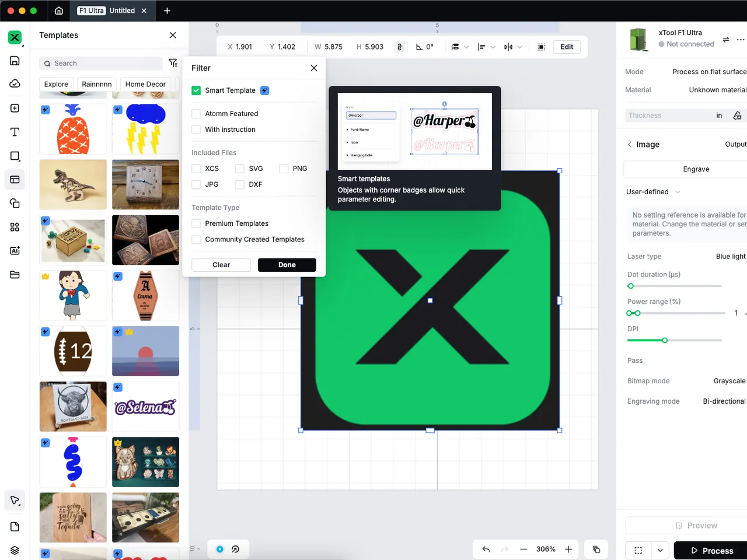Check the SVG included files option
747x560 pixels.
click(x=240, y=169)
